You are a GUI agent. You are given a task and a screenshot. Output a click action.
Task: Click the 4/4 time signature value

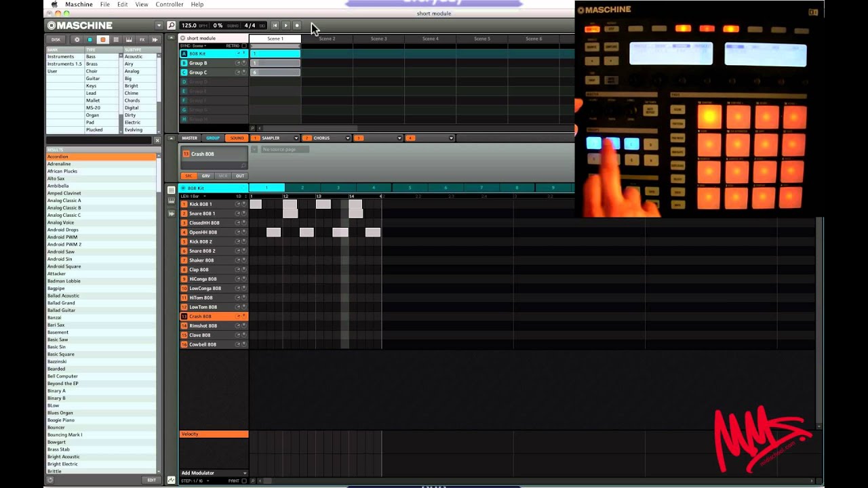tap(250, 26)
